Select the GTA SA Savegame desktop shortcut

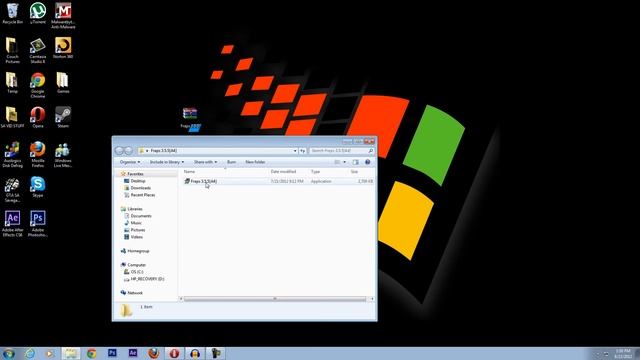coord(12,189)
